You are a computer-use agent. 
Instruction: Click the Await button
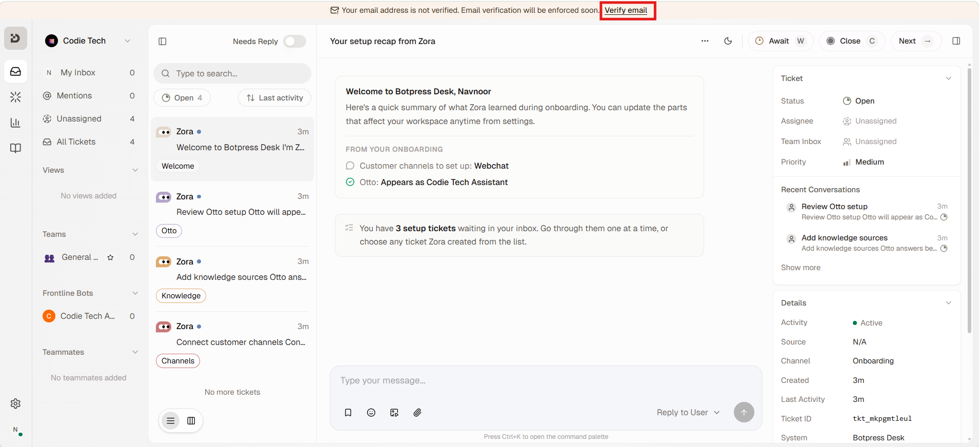tap(781, 41)
